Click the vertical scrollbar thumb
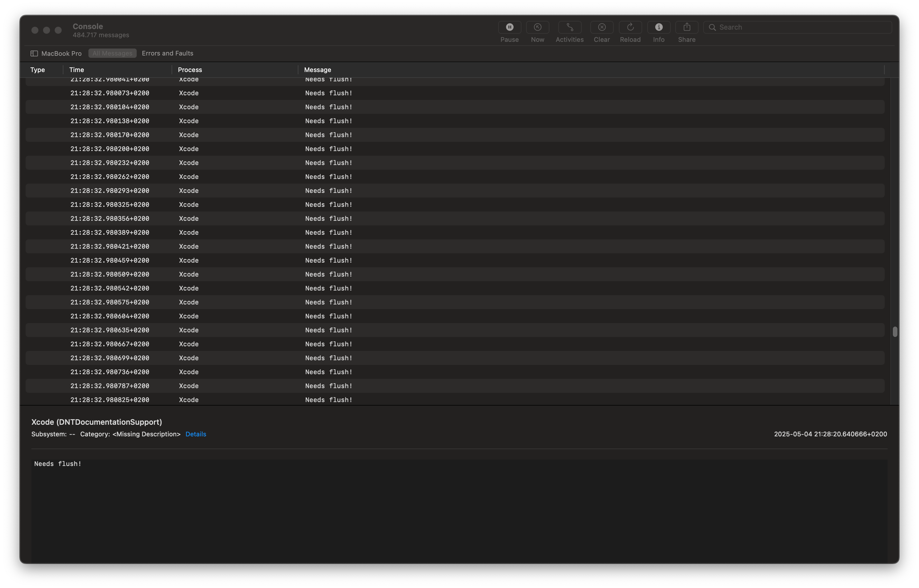The height and width of the screenshot is (588, 919). [x=895, y=332]
